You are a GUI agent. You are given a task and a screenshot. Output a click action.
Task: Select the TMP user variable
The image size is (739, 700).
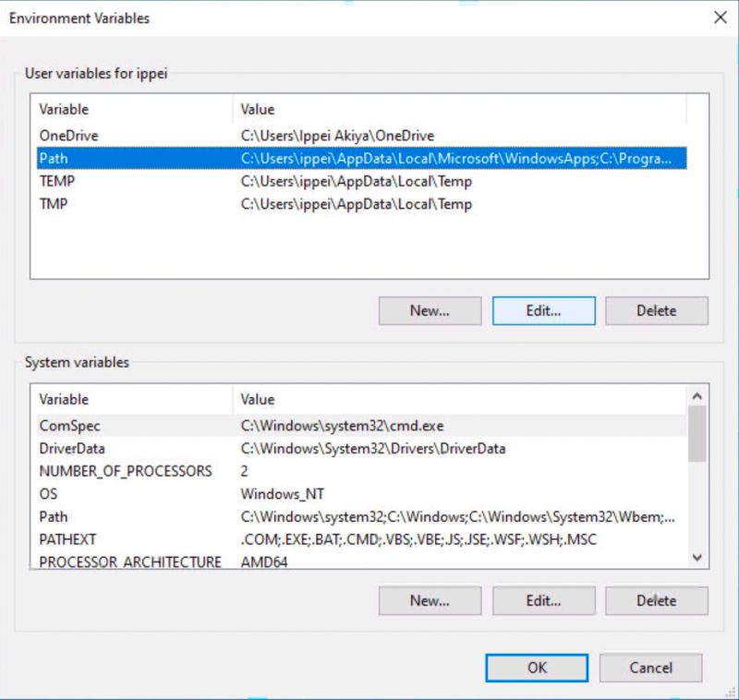point(139,204)
